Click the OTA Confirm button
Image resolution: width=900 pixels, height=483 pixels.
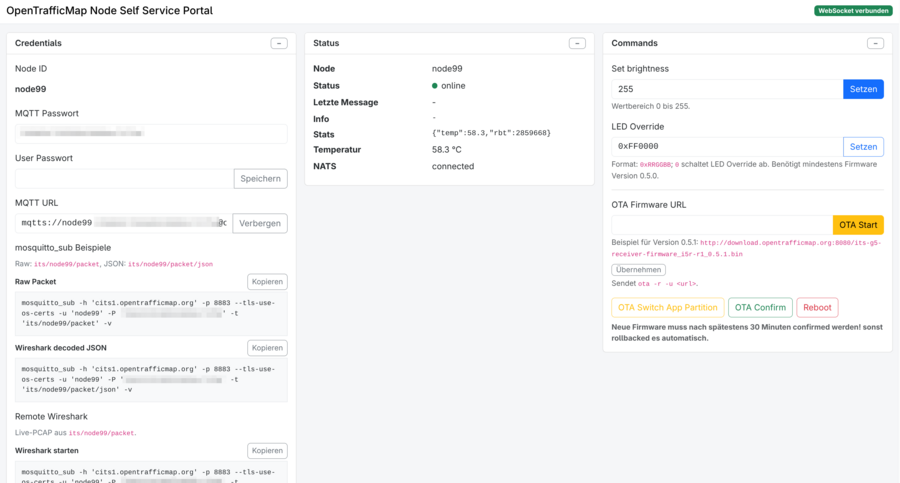coord(760,308)
